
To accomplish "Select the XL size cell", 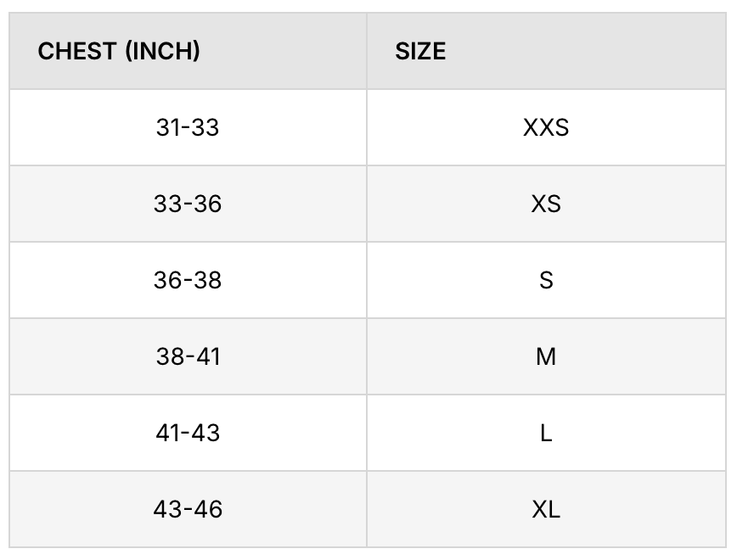I will click(x=546, y=509).
